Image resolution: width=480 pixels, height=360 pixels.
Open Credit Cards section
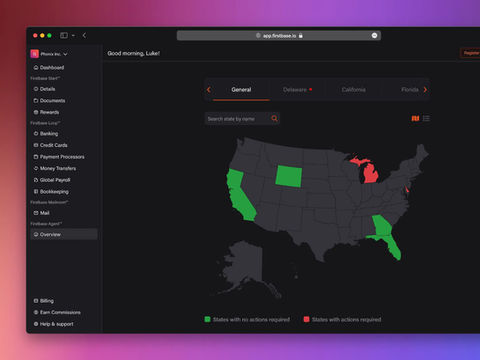[x=50, y=145]
